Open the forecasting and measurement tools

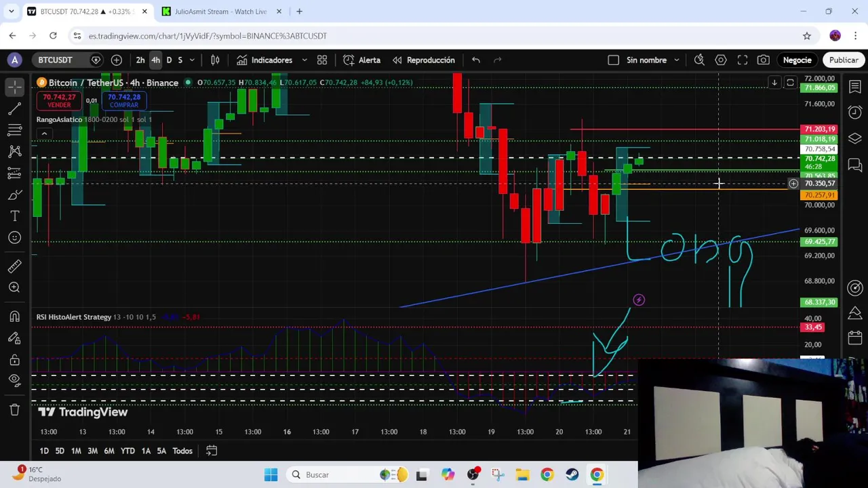(x=14, y=174)
